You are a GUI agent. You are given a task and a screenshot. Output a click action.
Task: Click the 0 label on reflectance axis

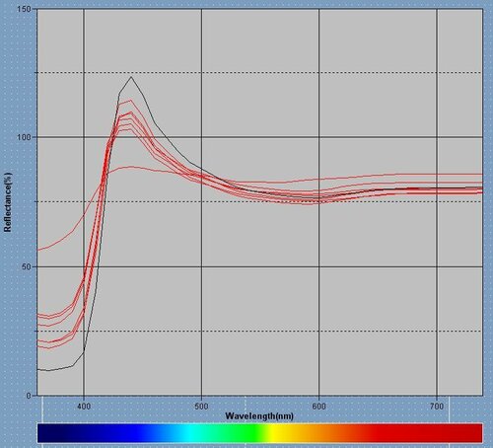[x=29, y=396]
